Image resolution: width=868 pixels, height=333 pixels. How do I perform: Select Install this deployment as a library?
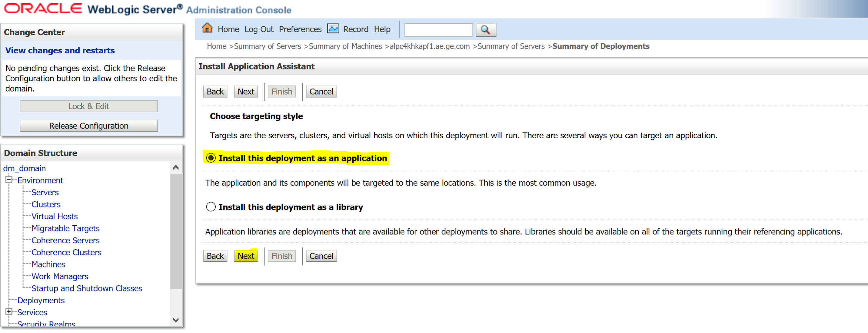211,207
